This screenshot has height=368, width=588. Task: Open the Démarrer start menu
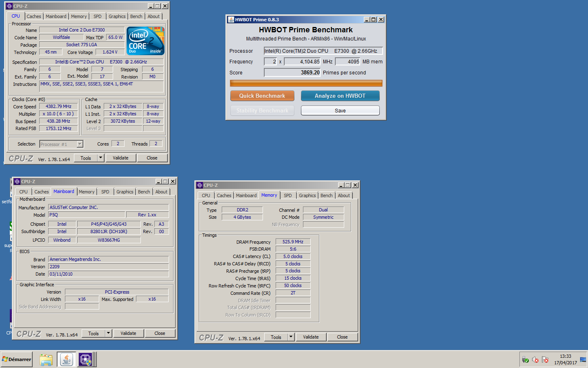[17, 359]
